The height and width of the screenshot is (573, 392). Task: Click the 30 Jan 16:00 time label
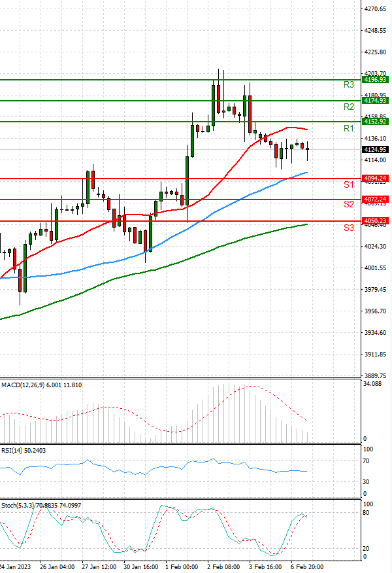(141, 567)
